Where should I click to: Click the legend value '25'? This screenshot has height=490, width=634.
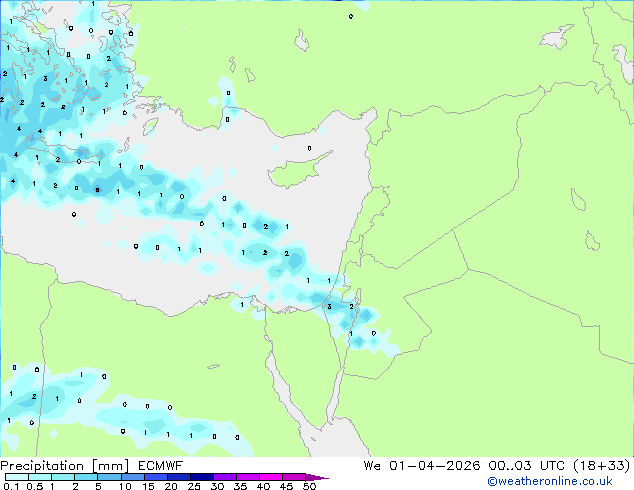[x=194, y=486]
